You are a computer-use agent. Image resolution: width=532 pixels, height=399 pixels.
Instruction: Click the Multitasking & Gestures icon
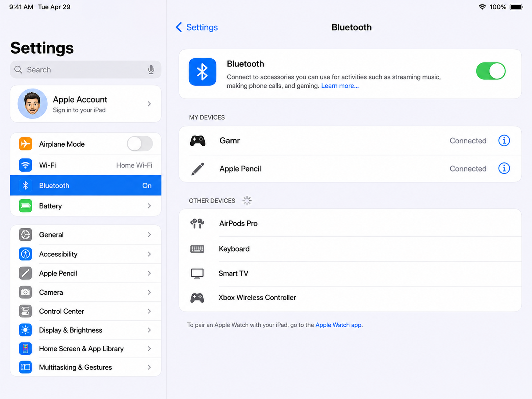[x=25, y=367]
